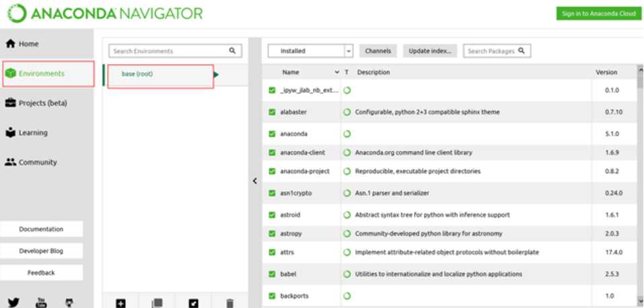Open the Channels settings

coord(378,51)
